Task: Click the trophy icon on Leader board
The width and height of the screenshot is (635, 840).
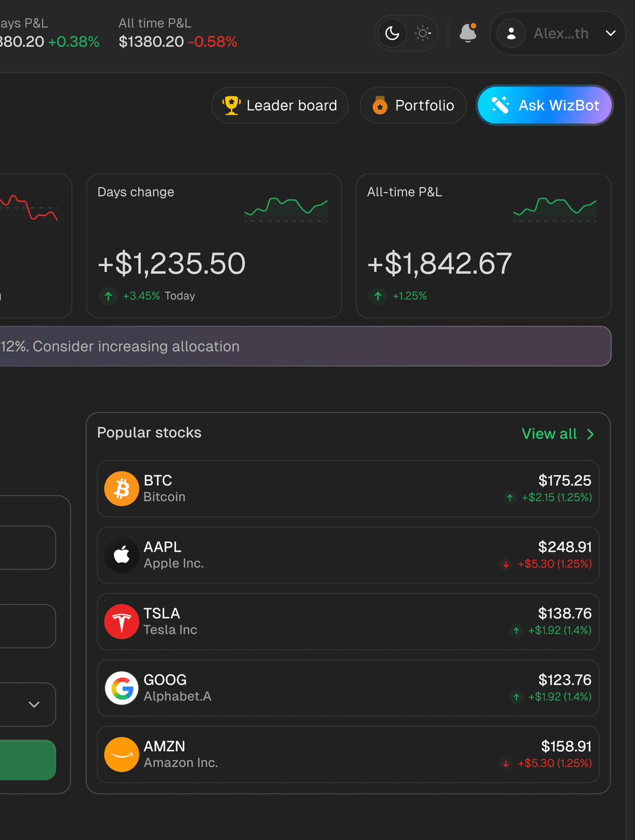Action: [232, 105]
